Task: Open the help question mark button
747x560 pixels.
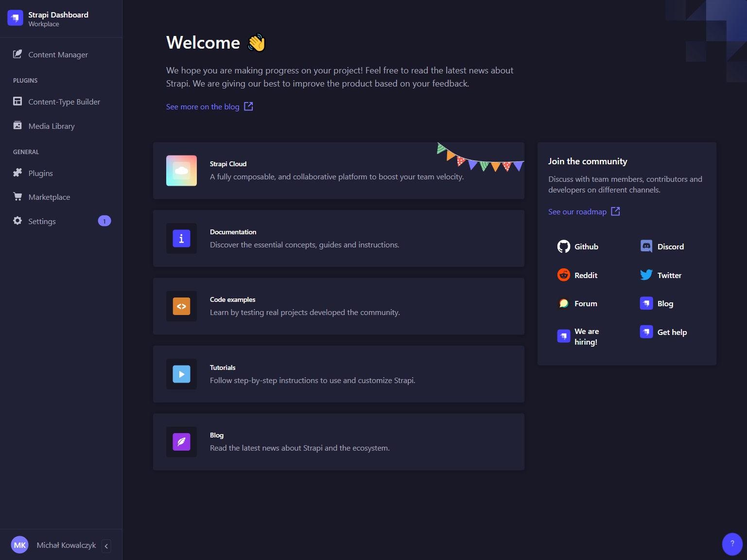Action: click(x=732, y=544)
